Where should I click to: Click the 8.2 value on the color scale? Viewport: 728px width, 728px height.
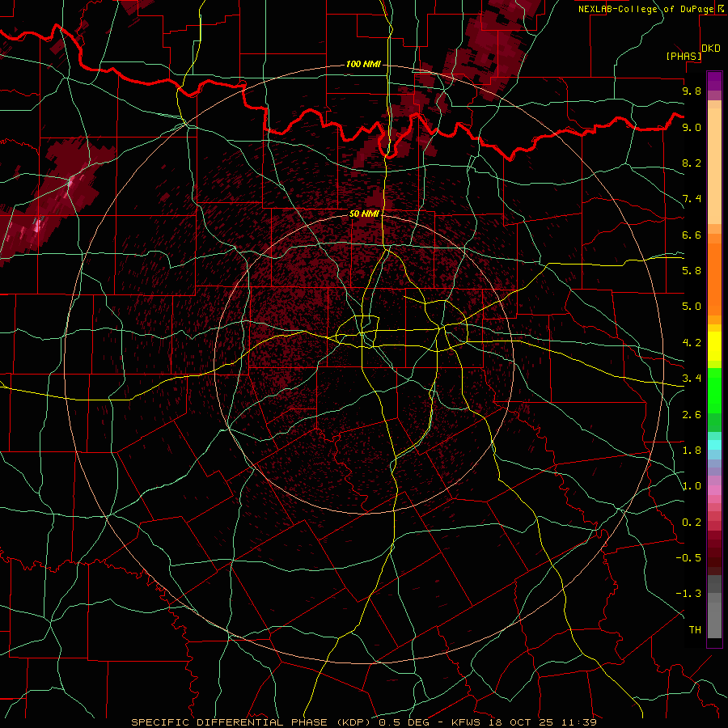(x=692, y=163)
